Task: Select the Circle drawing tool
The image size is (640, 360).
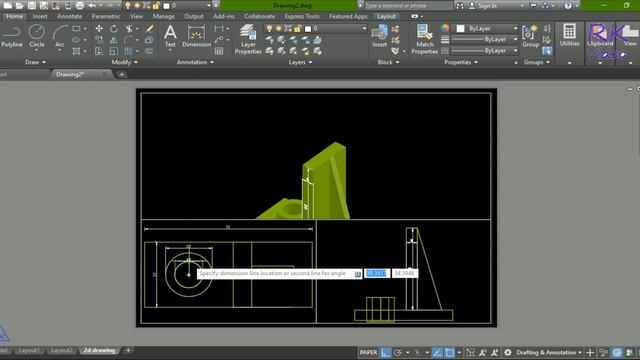Action: coord(37,36)
